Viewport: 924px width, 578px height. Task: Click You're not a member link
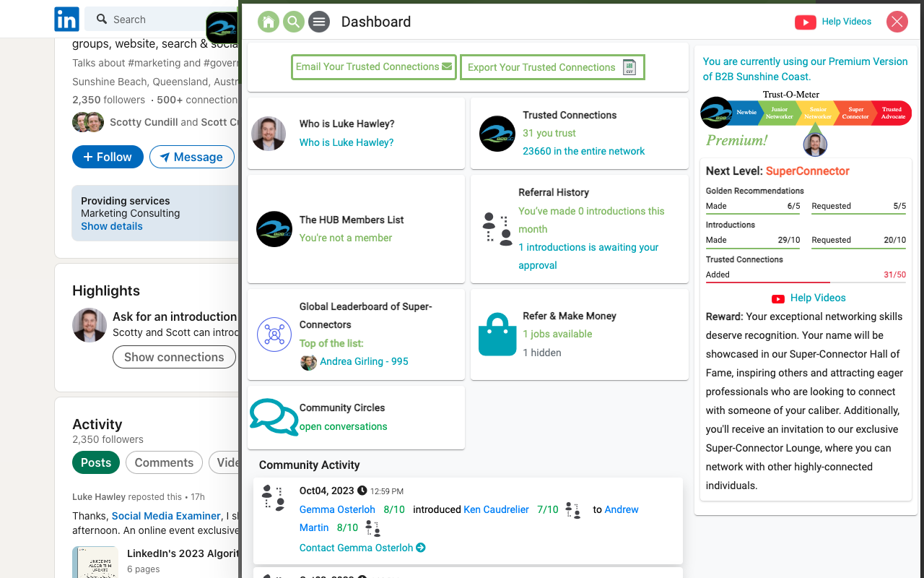pyautogui.click(x=346, y=238)
